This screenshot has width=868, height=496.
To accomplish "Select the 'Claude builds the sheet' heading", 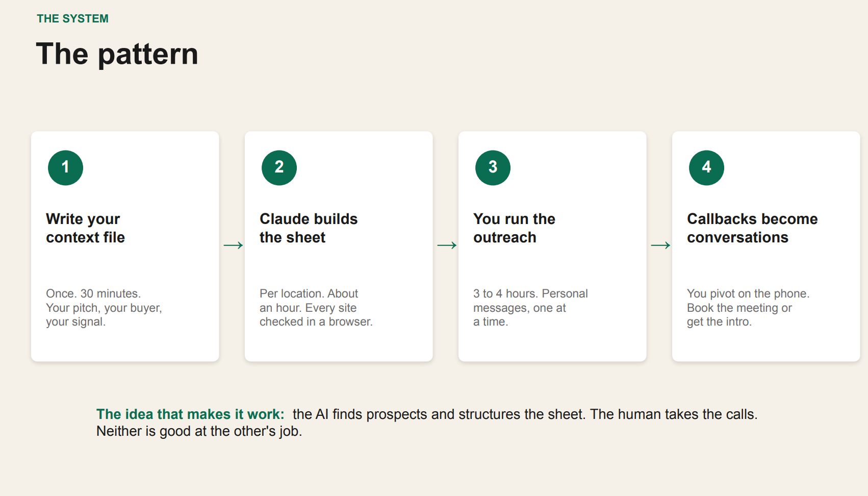I will click(x=309, y=228).
